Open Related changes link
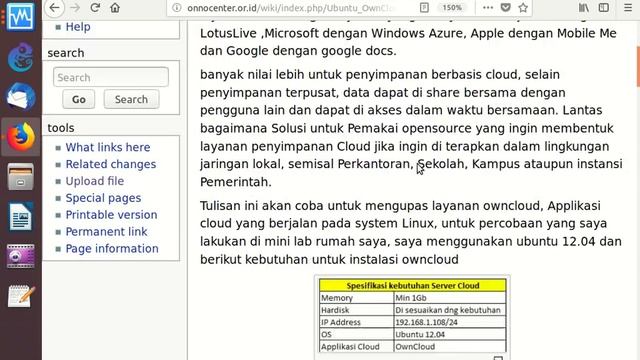Image resolution: width=640 pixels, height=360 pixels. coord(111,164)
